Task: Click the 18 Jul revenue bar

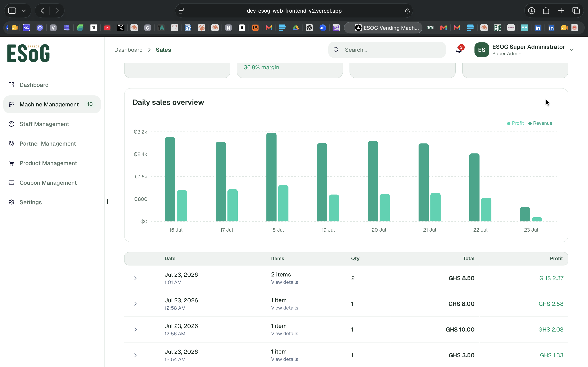Action: coord(271,177)
